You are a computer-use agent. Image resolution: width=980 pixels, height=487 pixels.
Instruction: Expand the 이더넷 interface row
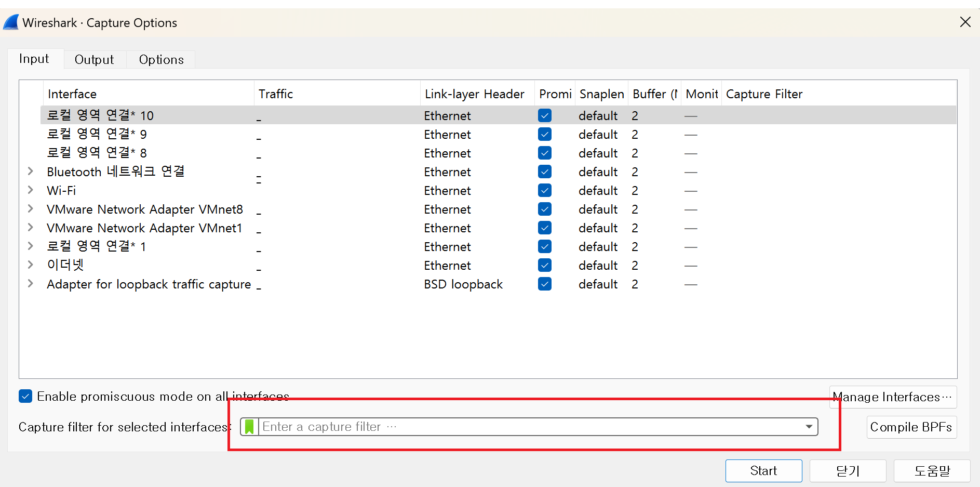pyautogui.click(x=30, y=265)
